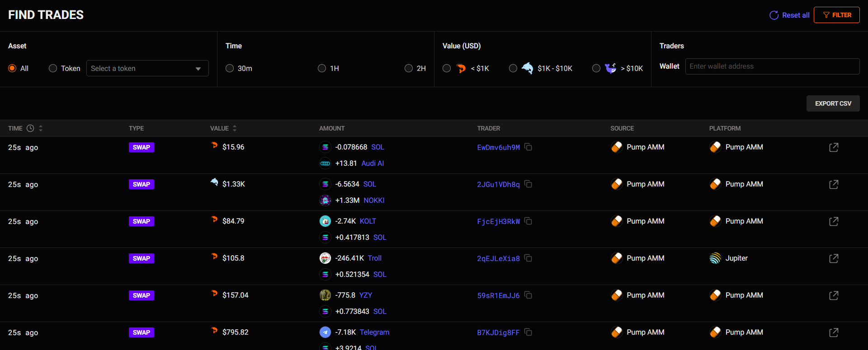
Task: Copy trader address B7KJDig8FF
Action: point(528,332)
